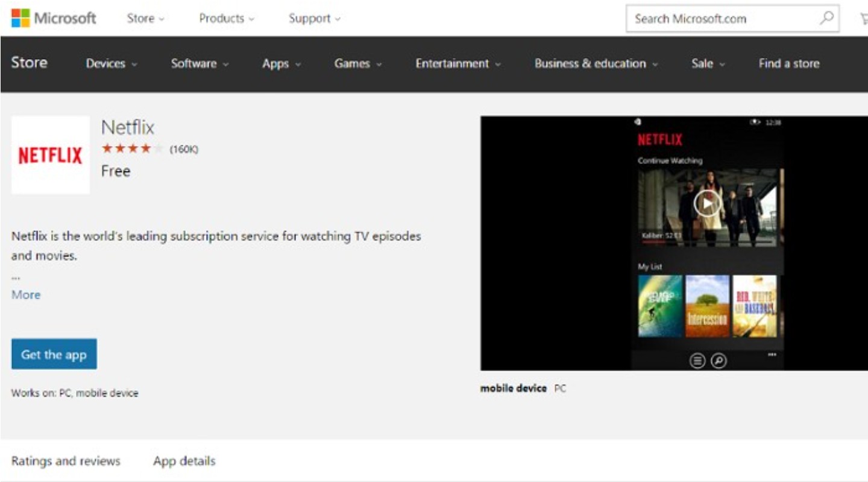Image resolution: width=868 pixels, height=482 pixels.
Task: Click the More description link
Action: [x=26, y=294]
